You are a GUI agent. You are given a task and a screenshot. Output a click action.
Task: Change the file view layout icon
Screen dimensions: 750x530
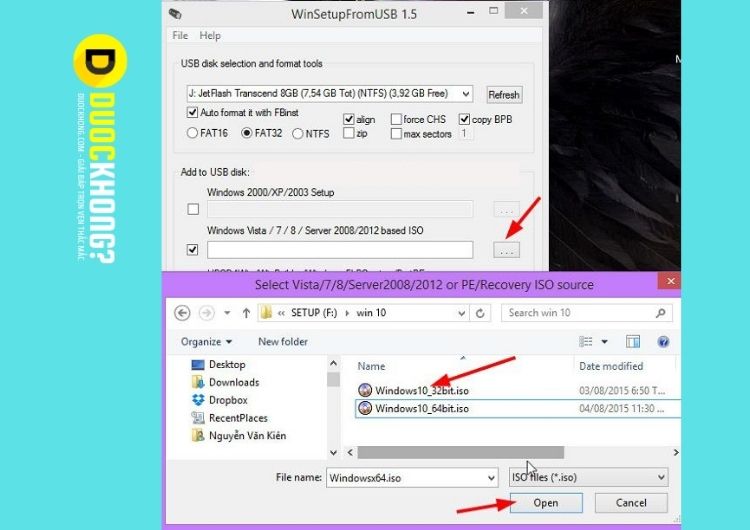[585, 342]
